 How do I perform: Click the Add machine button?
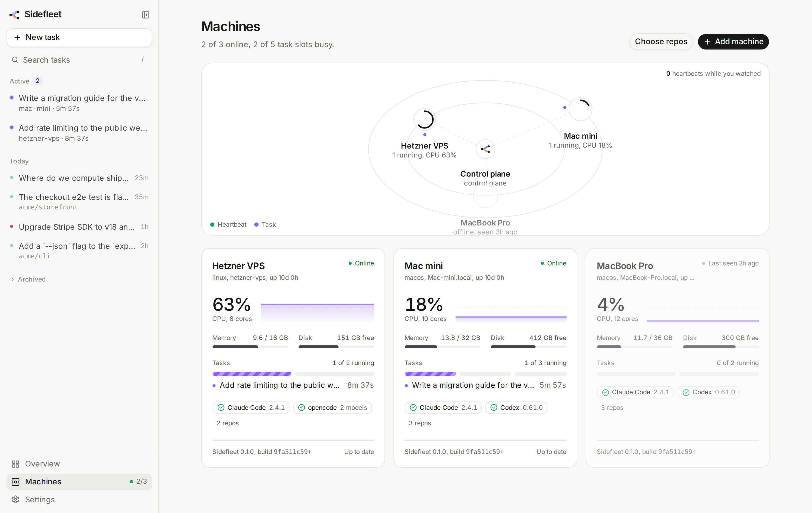tap(733, 41)
